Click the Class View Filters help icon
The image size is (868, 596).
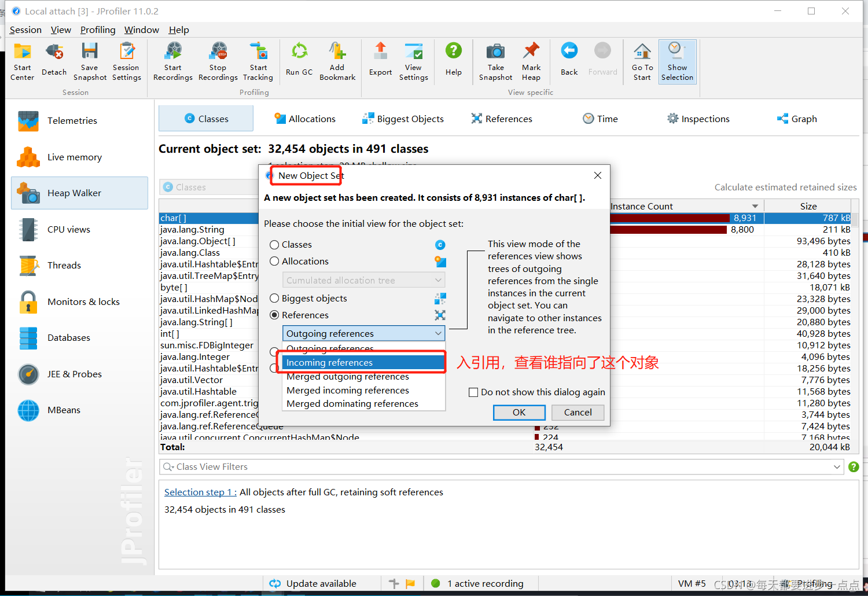(854, 467)
